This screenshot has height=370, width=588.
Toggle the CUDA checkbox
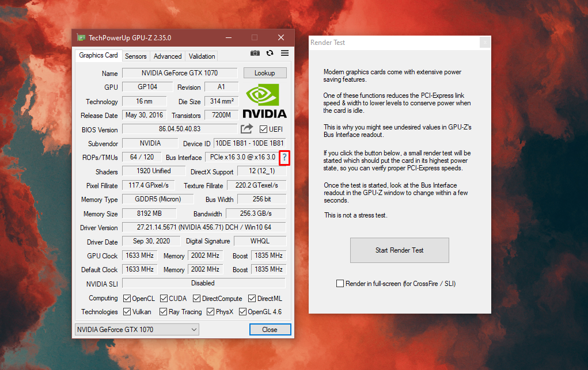[164, 299]
